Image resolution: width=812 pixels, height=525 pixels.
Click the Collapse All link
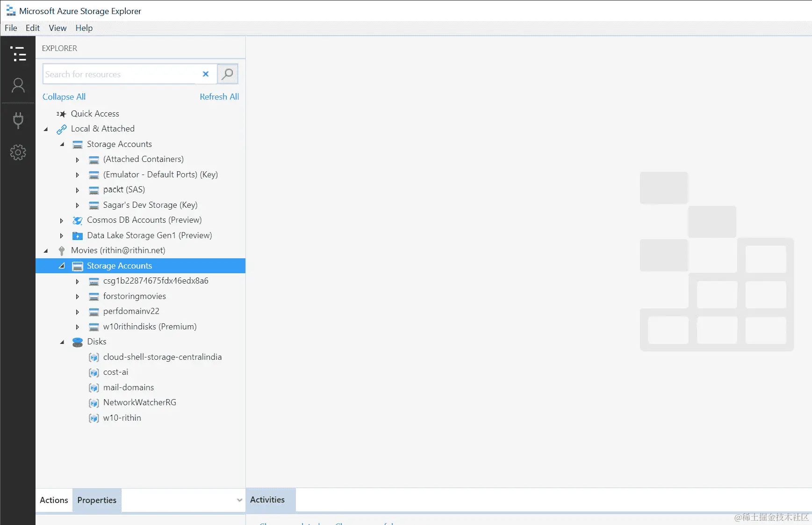(64, 97)
